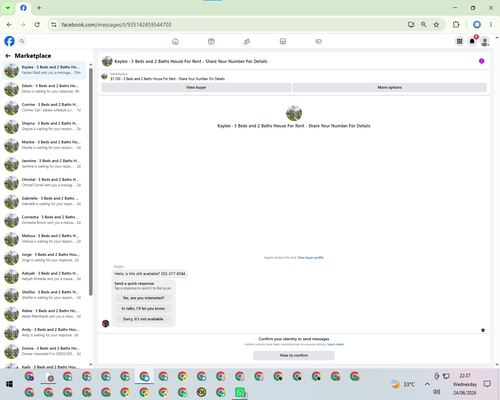
Task: Click browser Back arrow
Action: pos(9,25)
